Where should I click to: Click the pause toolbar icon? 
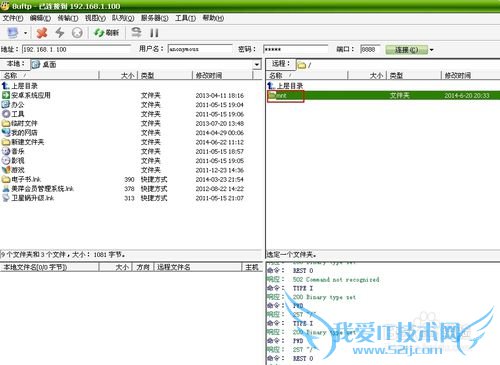[154, 33]
